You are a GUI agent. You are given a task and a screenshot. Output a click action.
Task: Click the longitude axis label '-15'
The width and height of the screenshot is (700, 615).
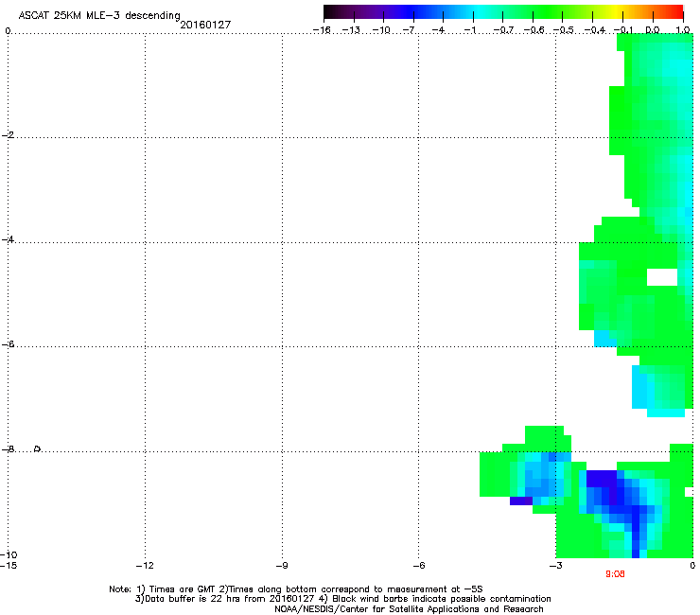(9, 565)
